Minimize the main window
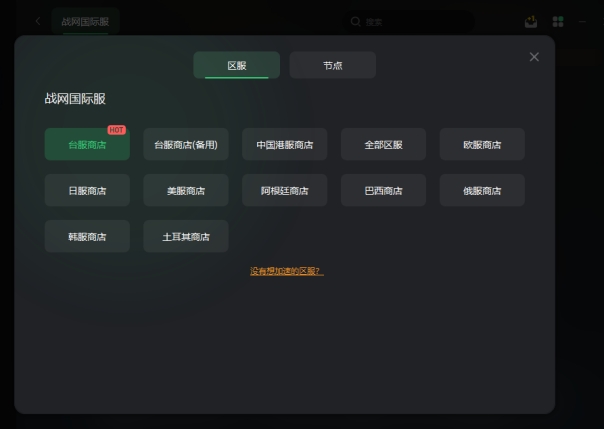This screenshot has height=429, width=604. (582, 22)
